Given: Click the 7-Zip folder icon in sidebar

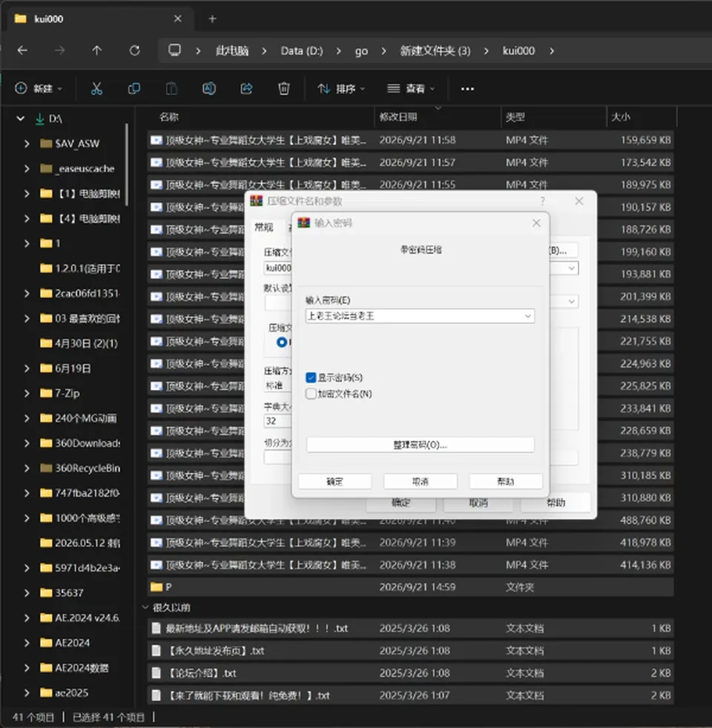Looking at the screenshot, I should [46, 393].
